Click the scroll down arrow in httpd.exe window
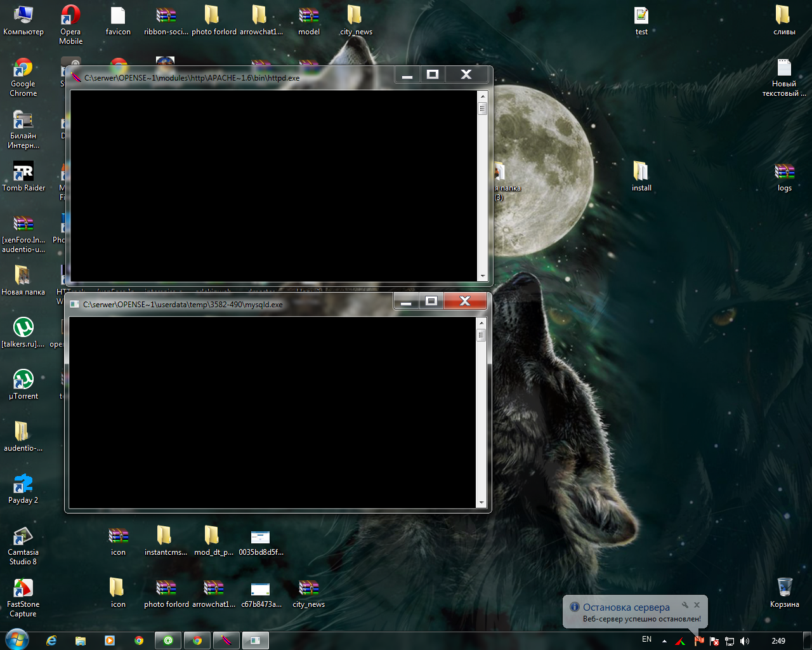Viewport: 812px width, 650px height. point(482,276)
